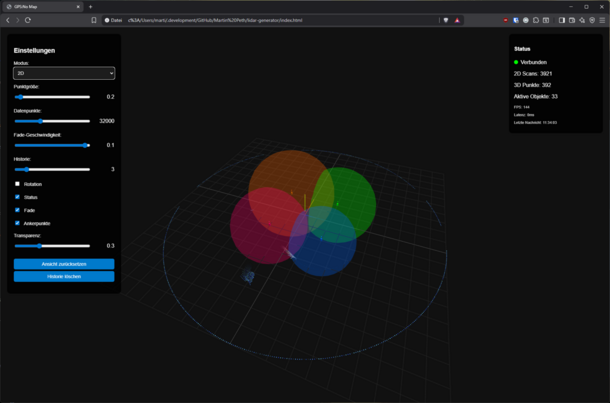
Task: Open the Brave wallet icon
Action: (x=572, y=20)
